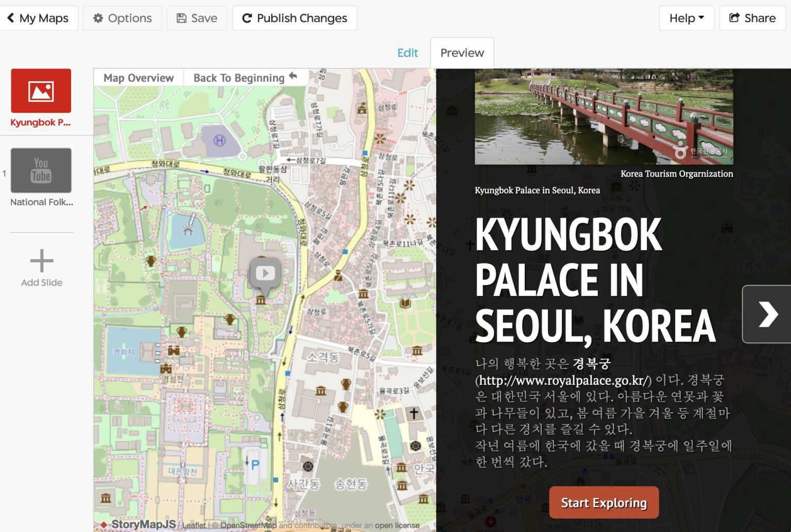Click the Leaflet credit link

click(195, 525)
